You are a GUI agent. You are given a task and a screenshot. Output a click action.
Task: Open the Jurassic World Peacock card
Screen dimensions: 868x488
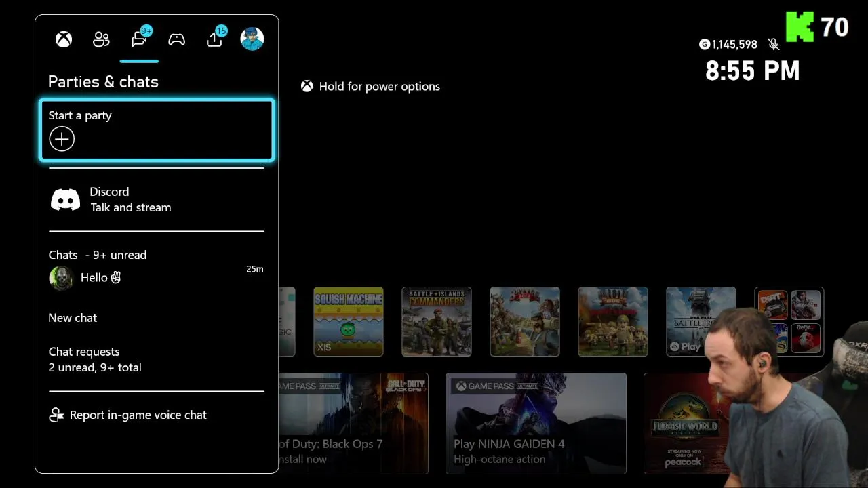[685, 424]
